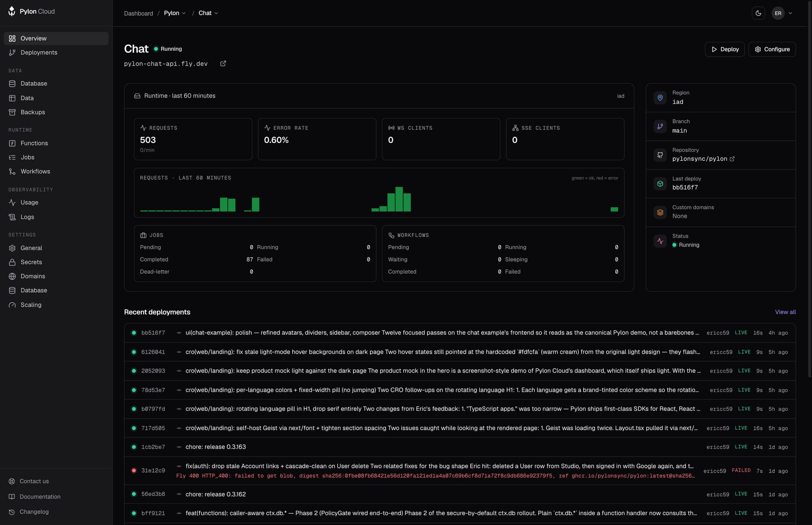Toggle dark mode with the moon button
This screenshot has height=525, width=812.
click(x=758, y=13)
